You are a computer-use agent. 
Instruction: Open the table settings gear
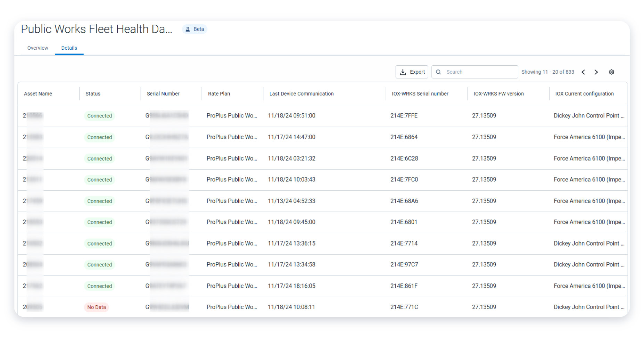coord(612,72)
